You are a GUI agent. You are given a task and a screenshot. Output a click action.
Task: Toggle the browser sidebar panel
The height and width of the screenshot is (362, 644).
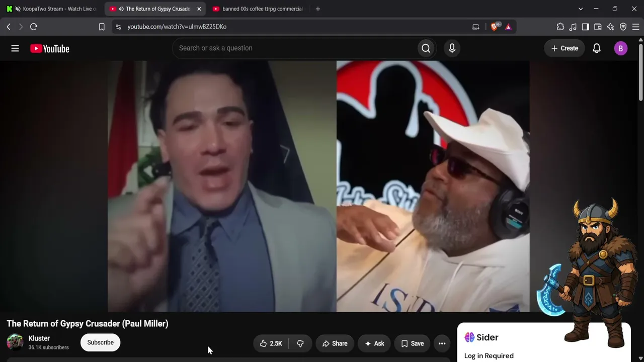[x=585, y=27]
